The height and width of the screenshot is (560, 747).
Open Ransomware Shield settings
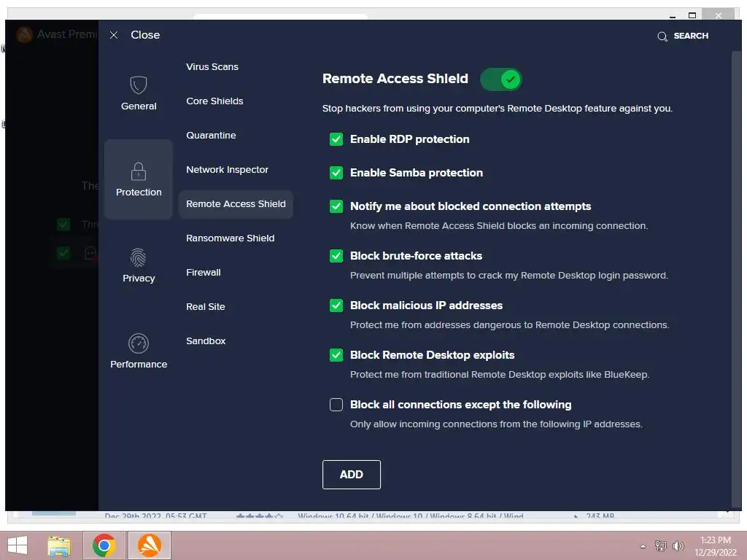tap(230, 238)
